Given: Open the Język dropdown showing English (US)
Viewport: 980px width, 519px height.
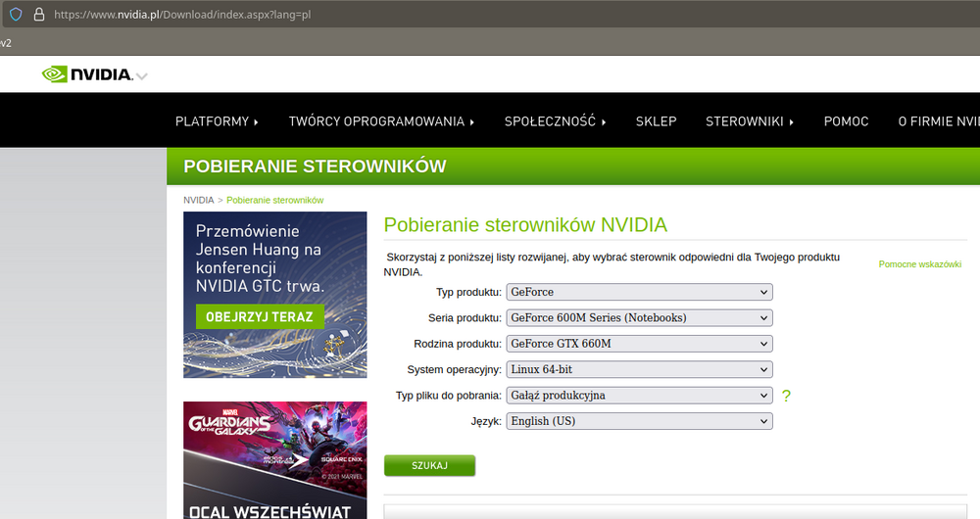Looking at the screenshot, I should tap(639, 421).
